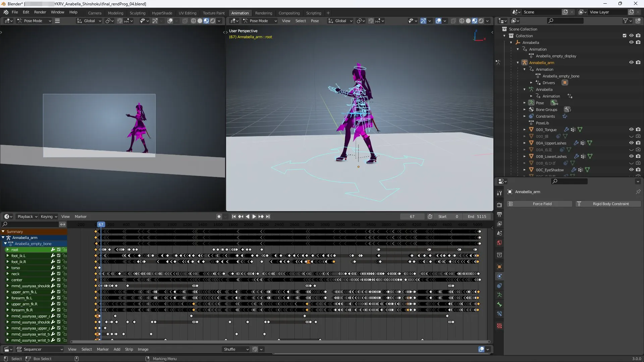The height and width of the screenshot is (362, 644).
Task: Toggle visibility of 00A_UpperLashes
Action: point(632,143)
